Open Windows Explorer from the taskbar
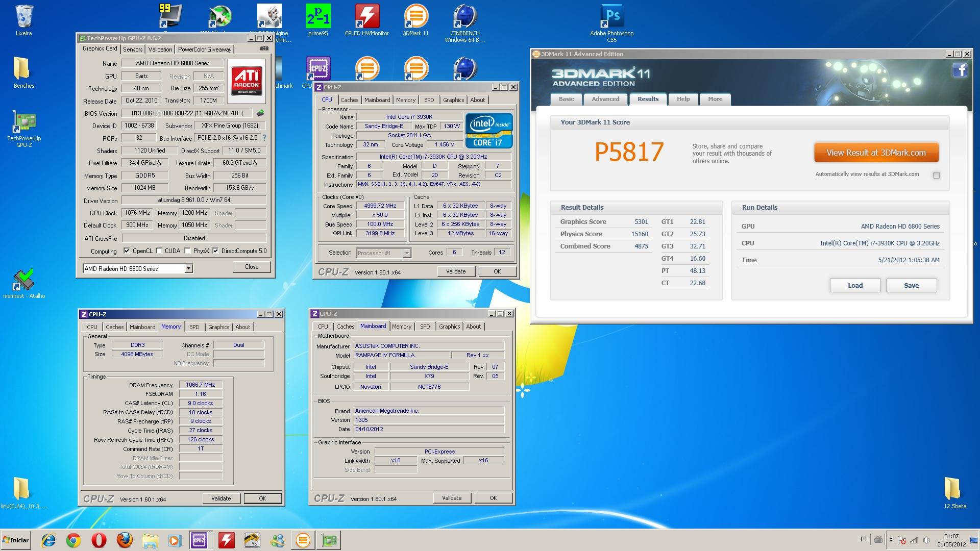This screenshot has height=551, width=980. (x=150, y=540)
